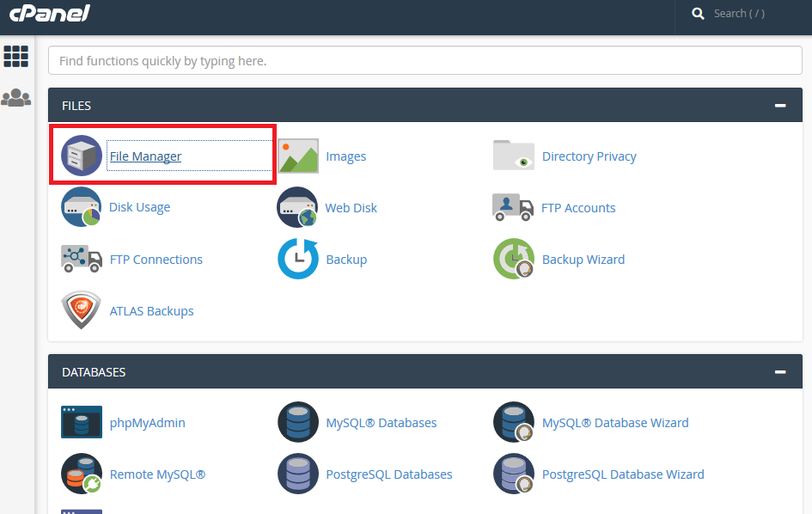Open the phpMyAdmin icon
Image resolution: width=812 pixels, height=514 pixels.
click(x=82, y=422)
